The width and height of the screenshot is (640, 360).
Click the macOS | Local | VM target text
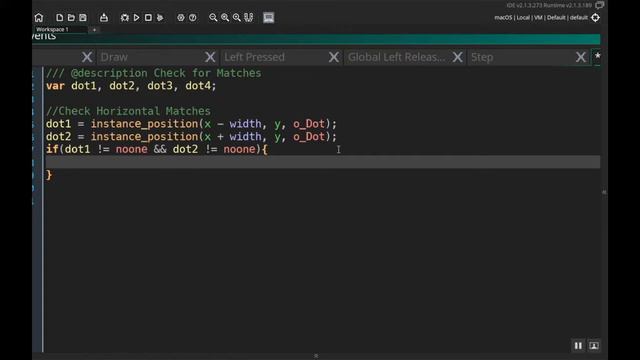541,18
